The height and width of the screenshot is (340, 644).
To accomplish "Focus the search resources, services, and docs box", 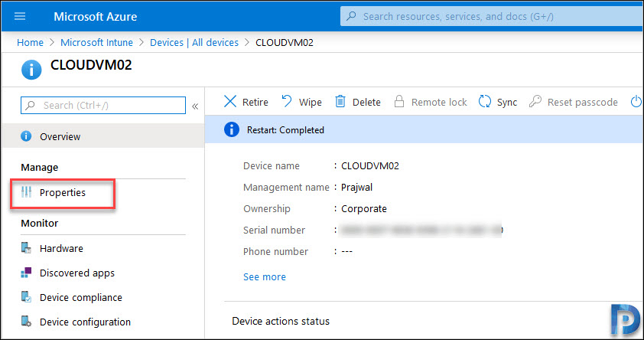I will (492, 16).
